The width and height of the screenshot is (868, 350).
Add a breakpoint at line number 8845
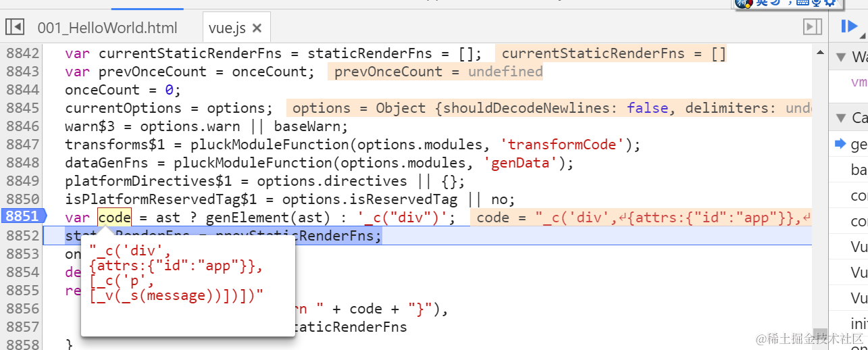coord(23,108)
